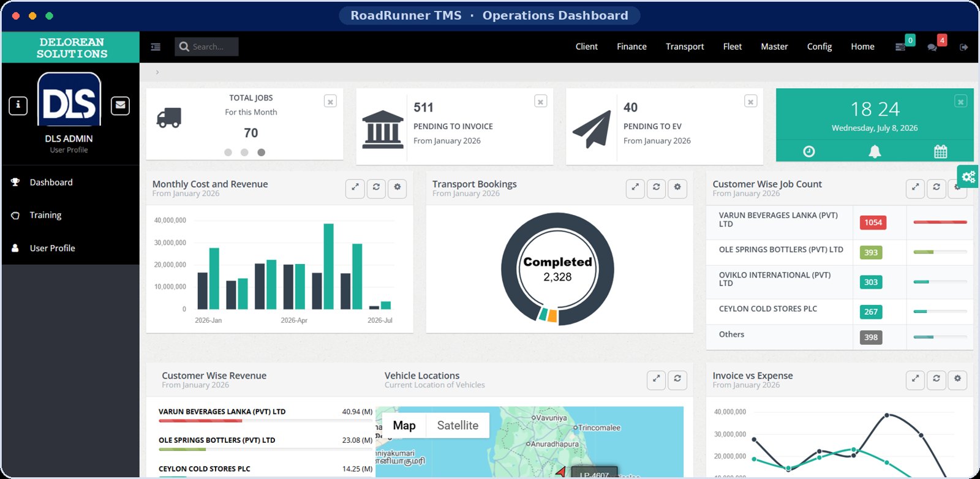This screenshot has width=980, height=479.
Task: Close the Pending to Invoice card
Action: click(540, 102)
